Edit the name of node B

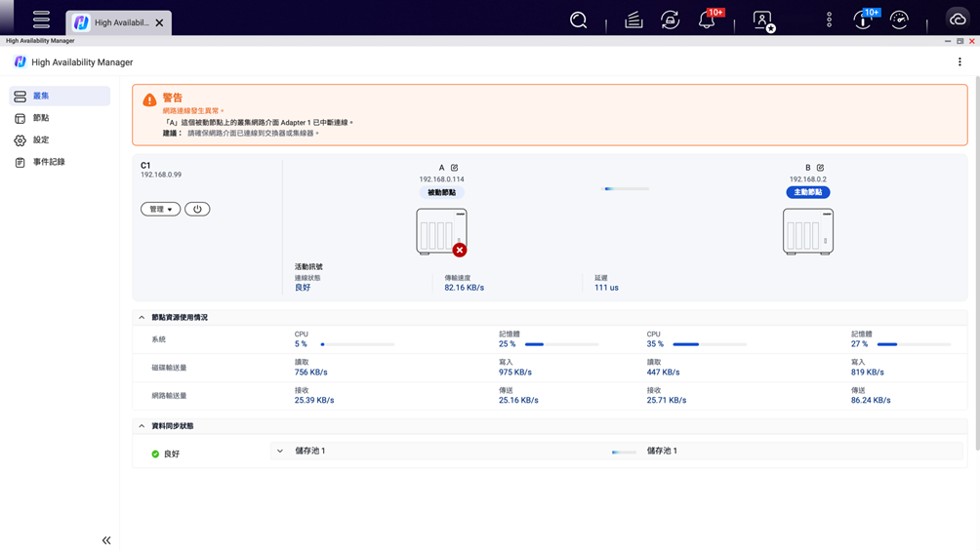coord(820,168)
